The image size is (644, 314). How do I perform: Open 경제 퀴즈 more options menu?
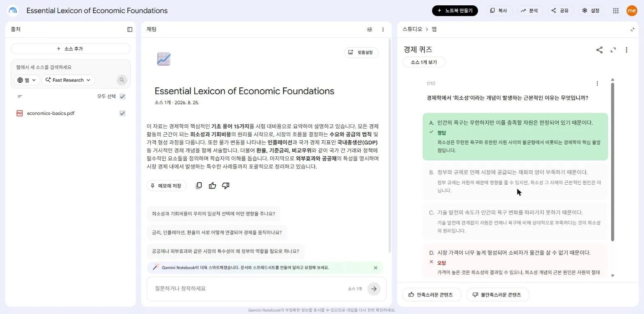626,50
